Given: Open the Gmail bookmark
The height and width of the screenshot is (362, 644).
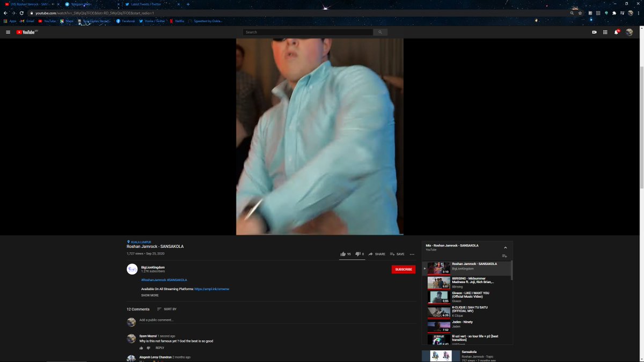Looking at the screenshot, I should [x=27, y=21].
